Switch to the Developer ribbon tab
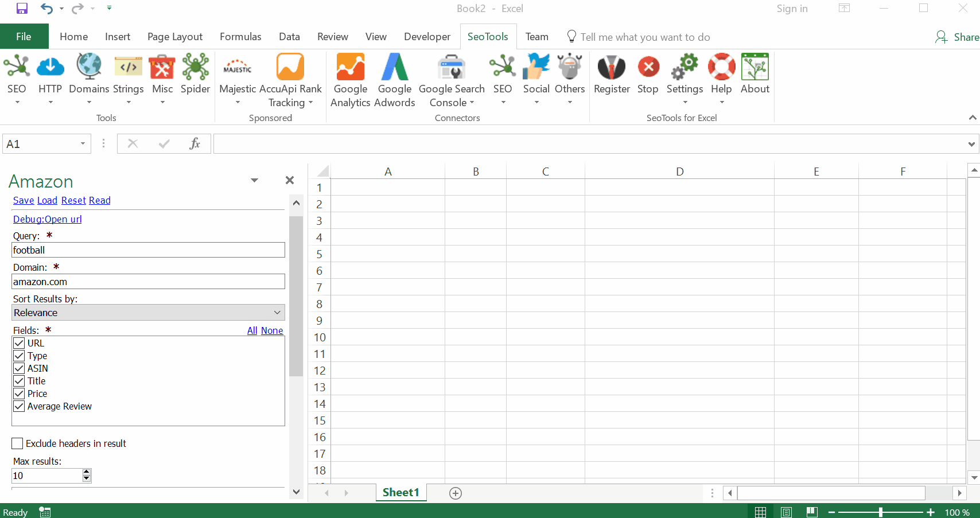Screen dimensions: 980x518 pyautogui.click(x=427, y=37)
